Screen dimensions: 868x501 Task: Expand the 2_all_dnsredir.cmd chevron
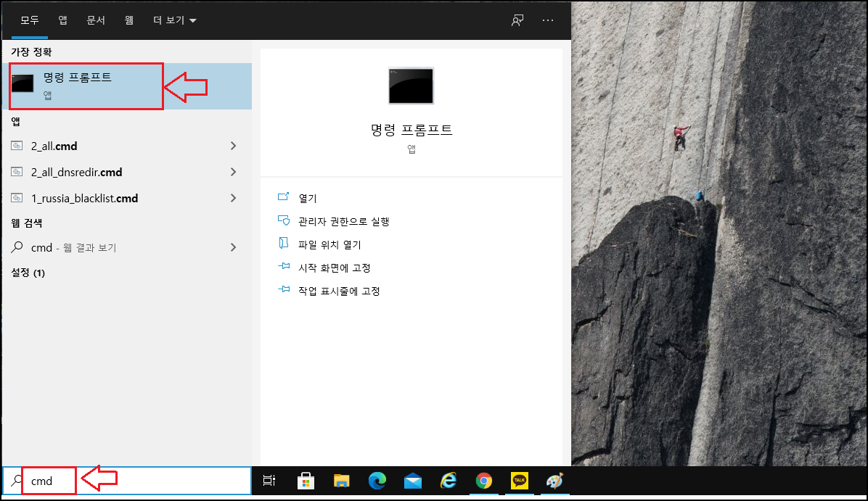[x=233, y=172]
